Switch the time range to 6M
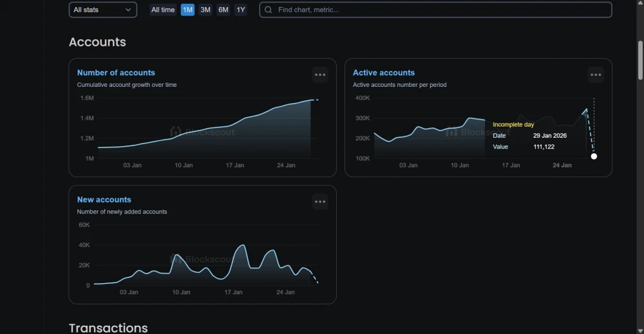The width and height of the screenshot is (644, 334). [x=223, y=10]
